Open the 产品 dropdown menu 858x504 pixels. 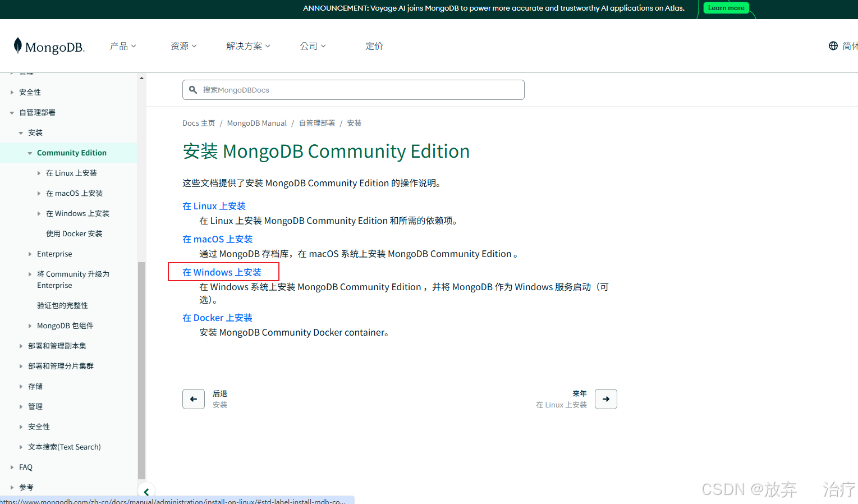[x=123, y=46]
